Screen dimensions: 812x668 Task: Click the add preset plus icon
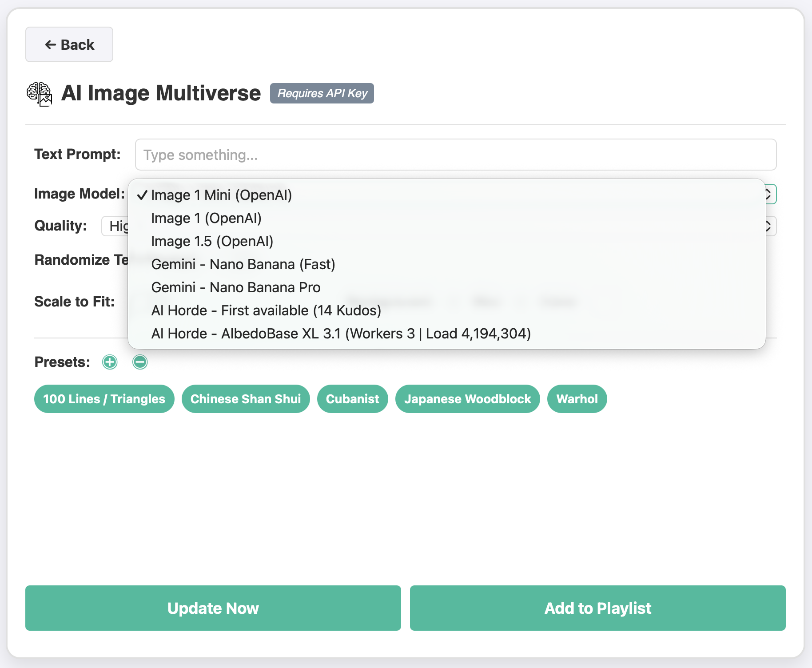click(110, 362)
